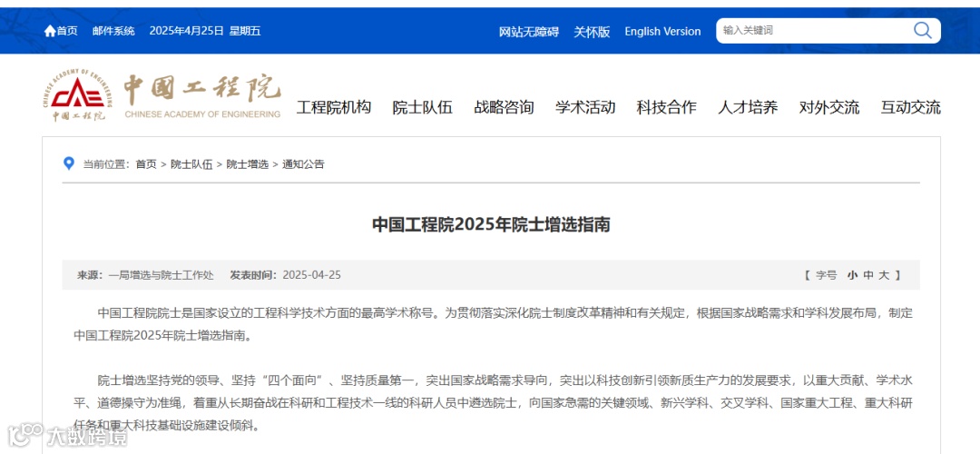980x454 pixels.
Task: Open the 战略咨询 menu
Action: [x=504, y=107]
